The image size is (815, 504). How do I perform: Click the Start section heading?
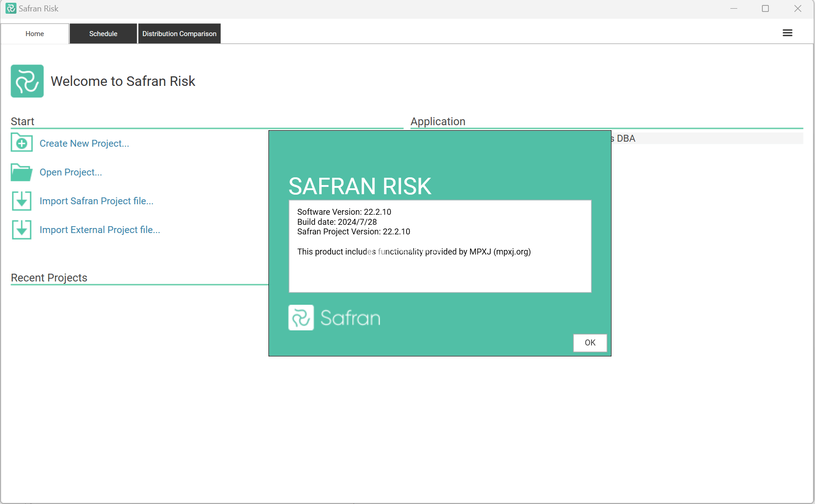point(22,122)
